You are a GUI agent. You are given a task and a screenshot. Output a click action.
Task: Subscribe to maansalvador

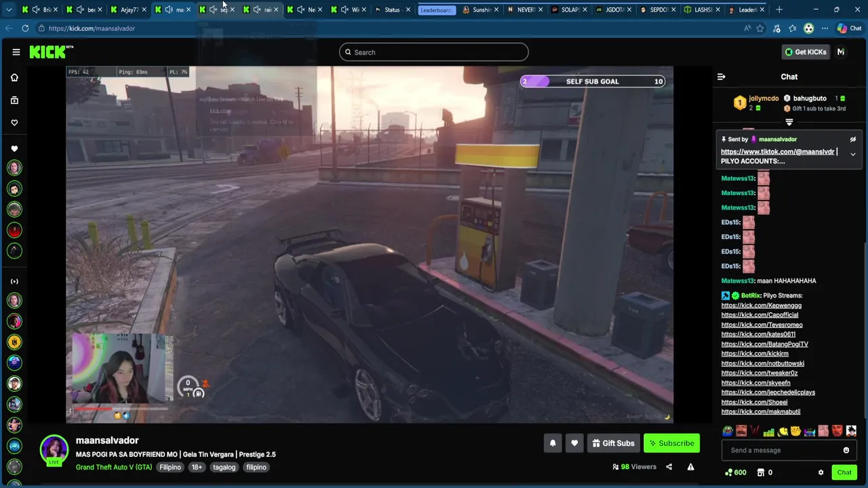[x=671, y=443]
